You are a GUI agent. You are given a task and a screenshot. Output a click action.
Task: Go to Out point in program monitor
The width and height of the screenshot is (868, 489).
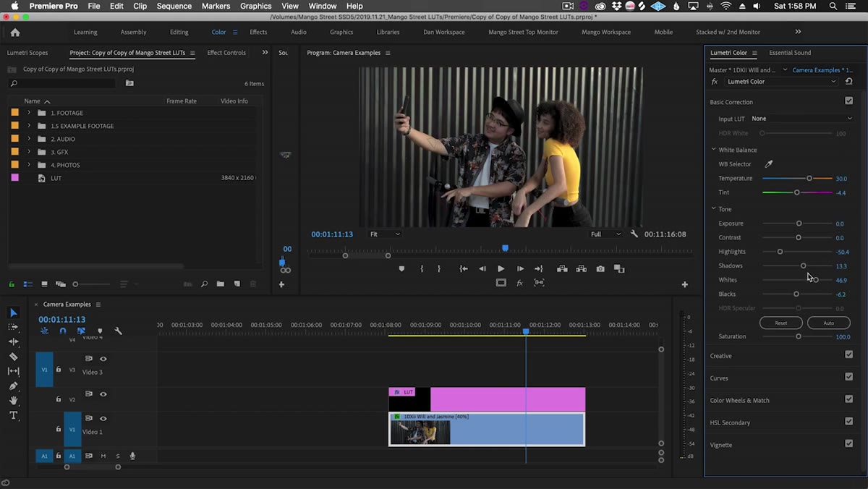click(539, 268)
